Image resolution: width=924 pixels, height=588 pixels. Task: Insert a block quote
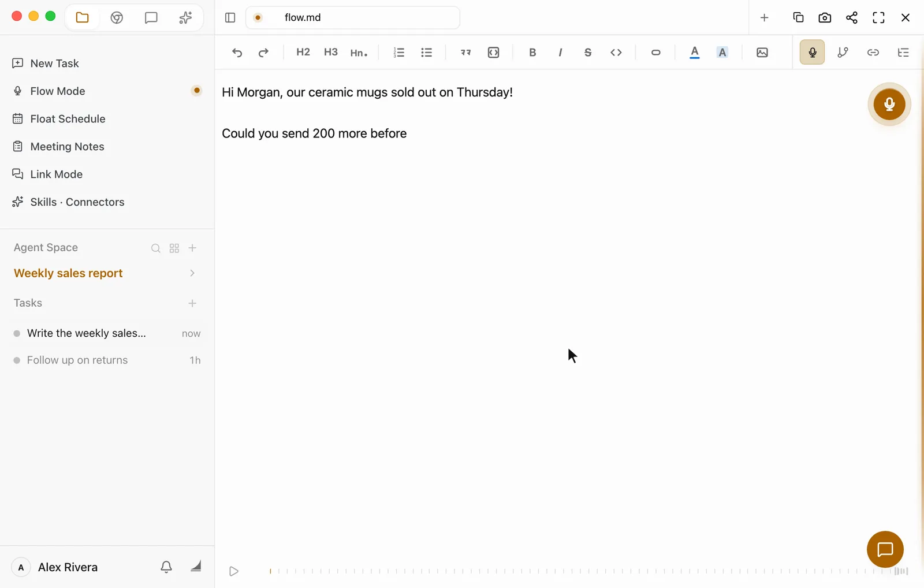[x=465, y=53]
